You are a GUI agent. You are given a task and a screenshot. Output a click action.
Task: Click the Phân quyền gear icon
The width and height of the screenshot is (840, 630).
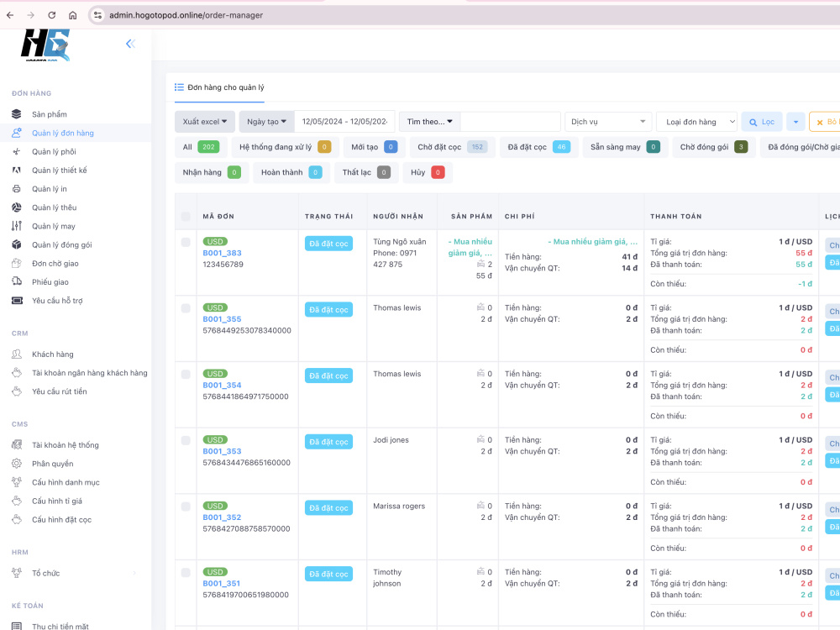click(x=17, y=464)
